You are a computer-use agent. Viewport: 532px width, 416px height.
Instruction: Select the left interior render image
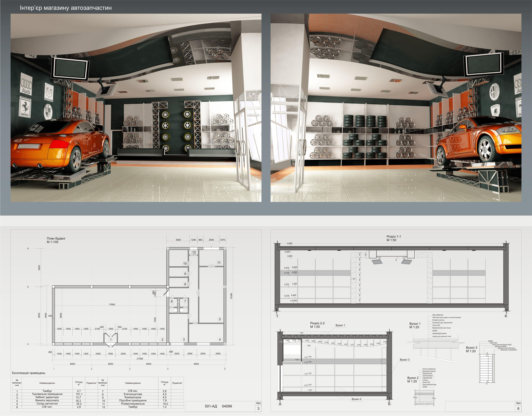click(136, 108)
